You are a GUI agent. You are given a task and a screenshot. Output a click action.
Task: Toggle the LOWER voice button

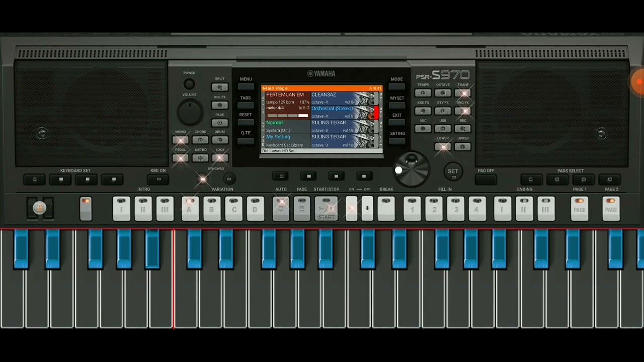coord(443,147)
